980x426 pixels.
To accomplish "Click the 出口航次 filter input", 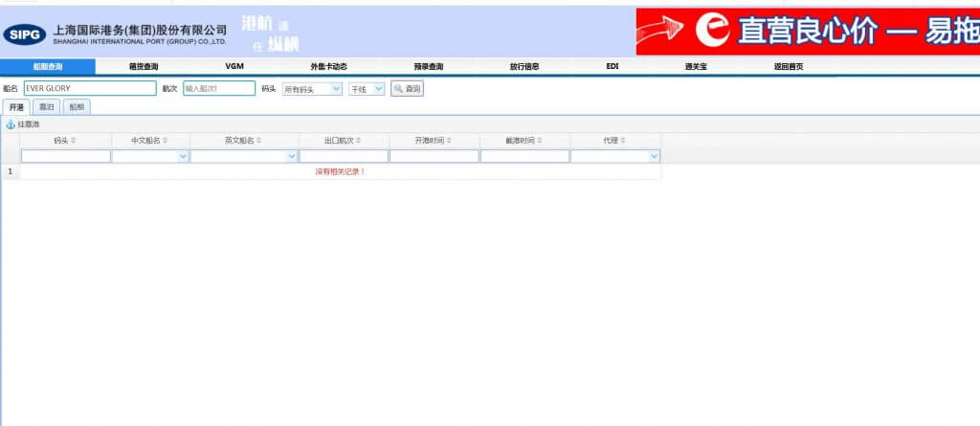I will [344, 156].
